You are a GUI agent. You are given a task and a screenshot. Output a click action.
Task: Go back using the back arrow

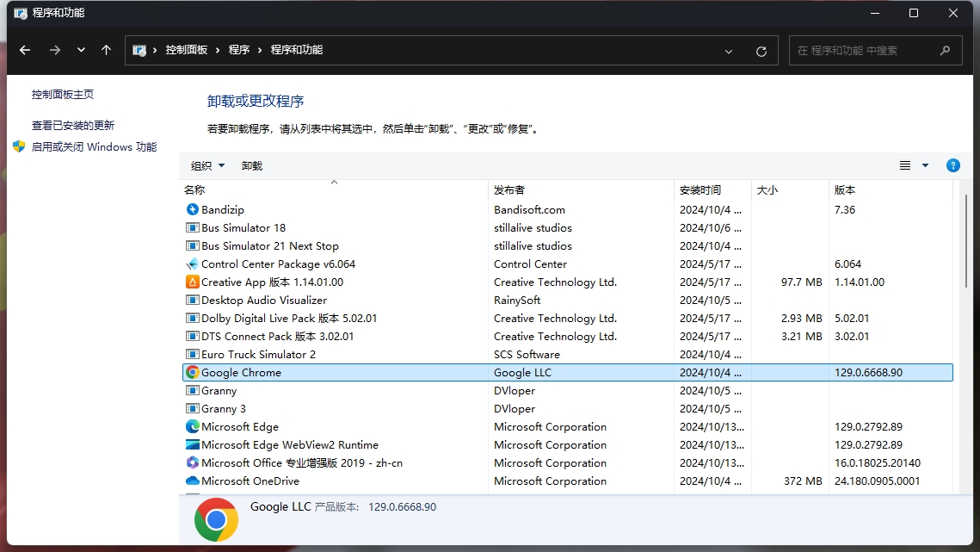pyautogui.click(x=24, y=50)
